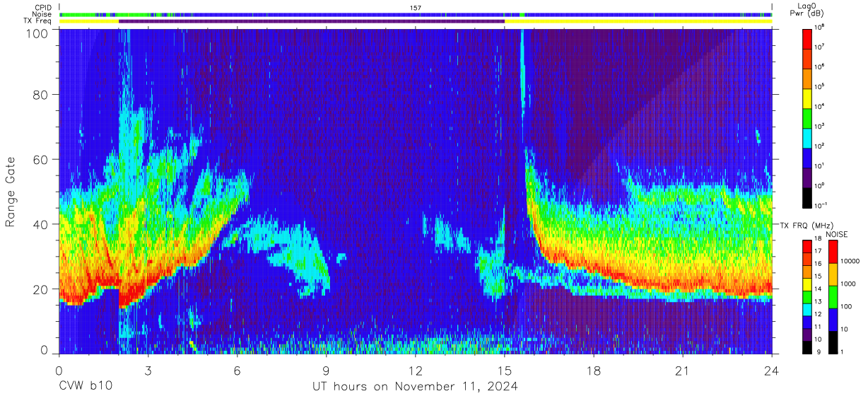Click the Noise strip at the top of plot
This screenshot has width=868, height=401.
(416, 14)
